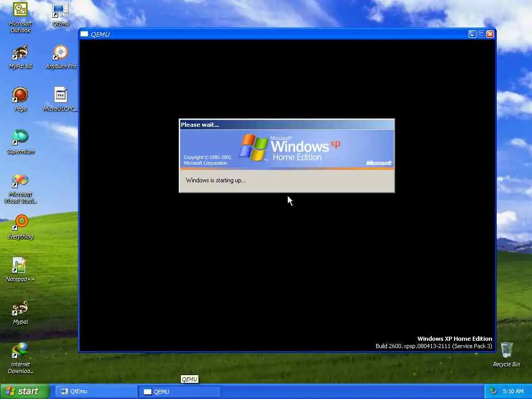Switch to QtEmu in the taskbar
Image resolution: width=532 pixels, height=399 pixels.
pos(96,392)
